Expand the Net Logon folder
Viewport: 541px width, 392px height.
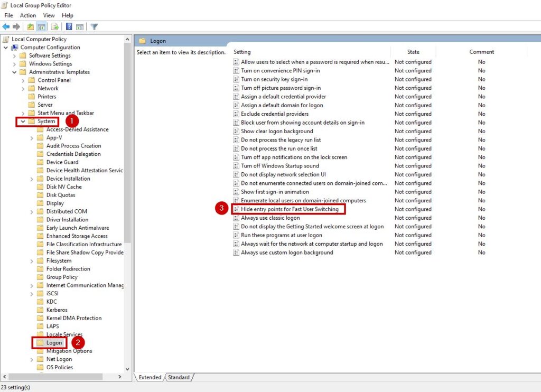point(31,360)
